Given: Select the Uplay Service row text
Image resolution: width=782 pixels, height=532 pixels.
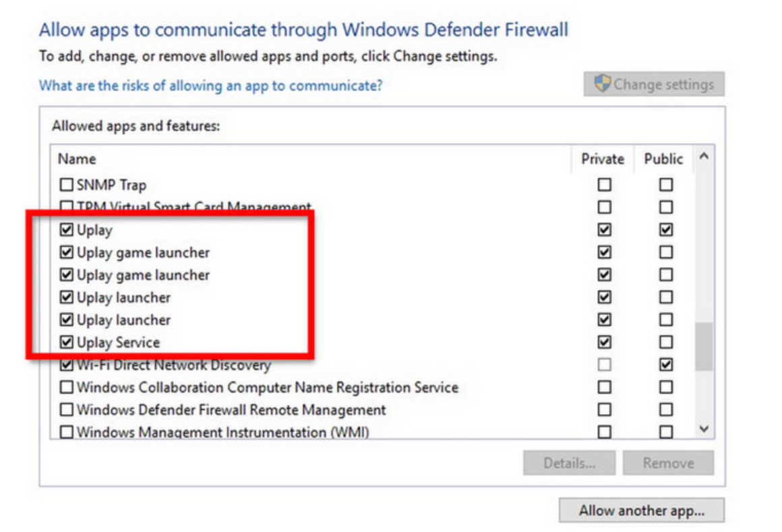Looking at the screenshot, I should [118, 343].
